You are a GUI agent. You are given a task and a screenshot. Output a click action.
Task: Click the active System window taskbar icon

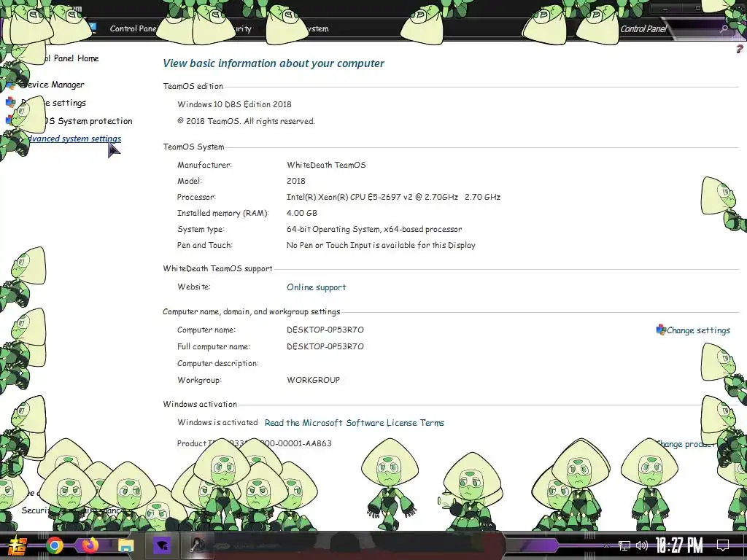(x=197, y=545)
